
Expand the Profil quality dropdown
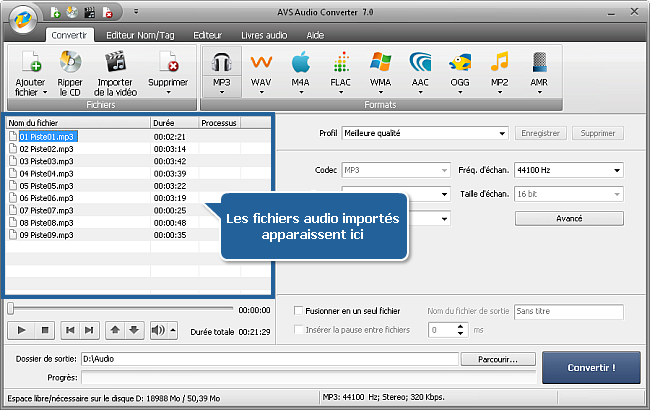click(x=503, y=132)
